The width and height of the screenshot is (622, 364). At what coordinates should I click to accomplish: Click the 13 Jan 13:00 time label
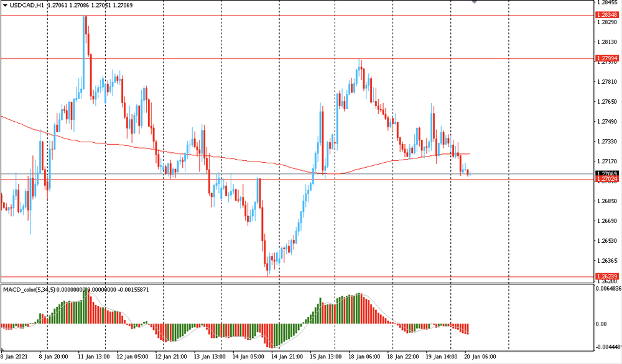click(210, 357)
